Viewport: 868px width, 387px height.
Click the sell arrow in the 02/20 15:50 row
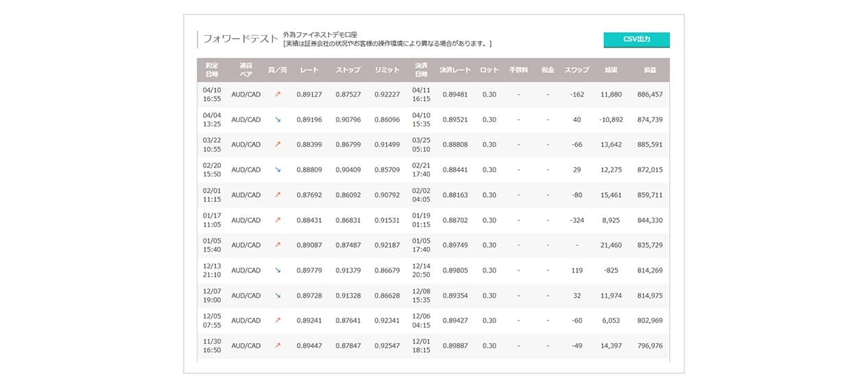coord(278,169)
